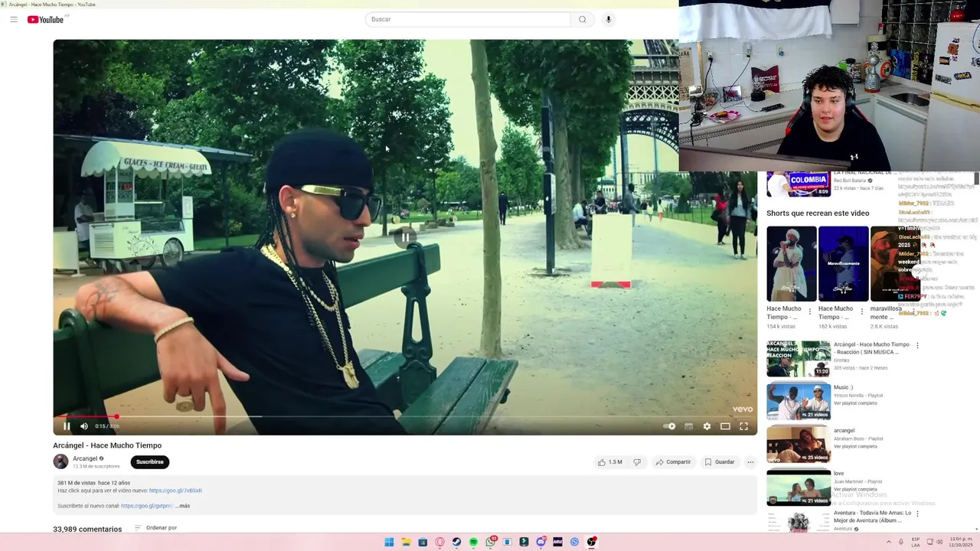980x551 pixels.
Task: Open the love playlist thumbnail
Action: (x=799, y=487)
